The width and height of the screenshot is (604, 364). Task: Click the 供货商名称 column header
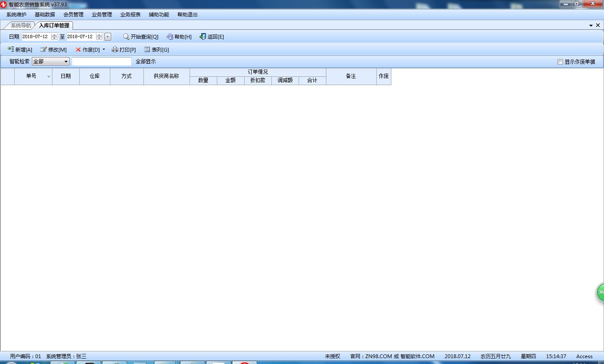point(167,76)
